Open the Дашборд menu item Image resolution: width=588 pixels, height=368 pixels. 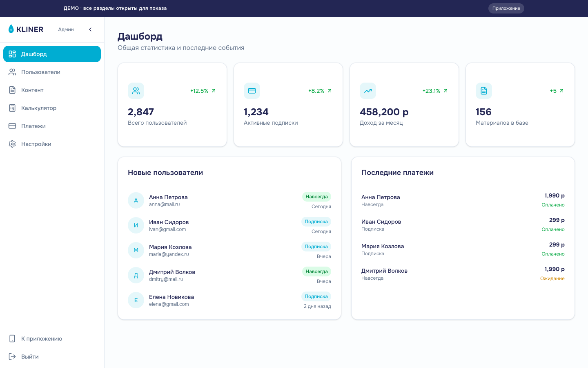pyautogui.click(x=52, y=54)
